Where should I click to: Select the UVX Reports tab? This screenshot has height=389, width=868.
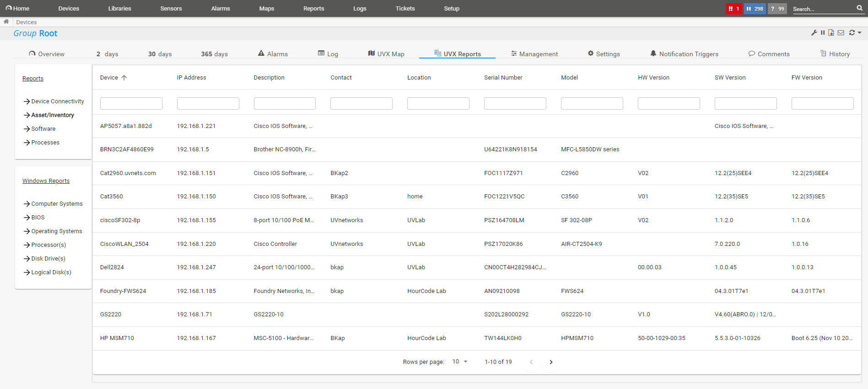point(458,54)
